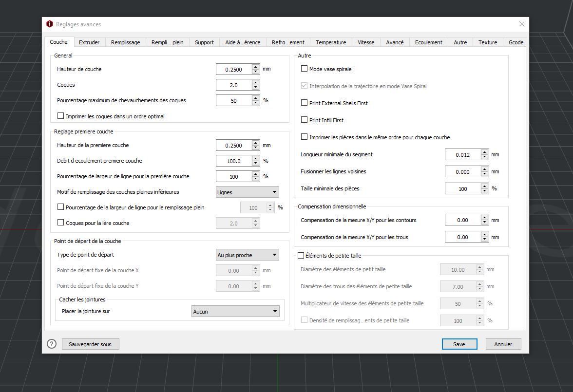Image resolution: width=573 pixels, height=392 pixels.
Task: Increase Taille minimale des pièces value
Action: tap(484, 186)
